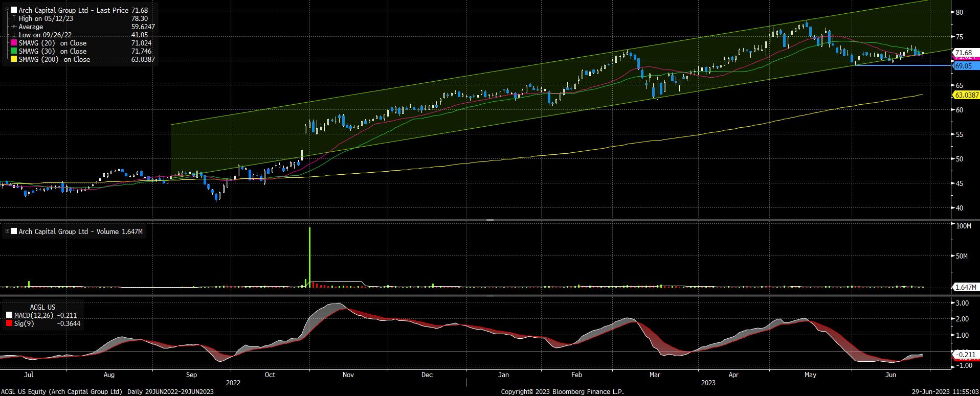Click the 59.6247 average value in legend
The height and width of the screenshot is (396, 980).
143,27
